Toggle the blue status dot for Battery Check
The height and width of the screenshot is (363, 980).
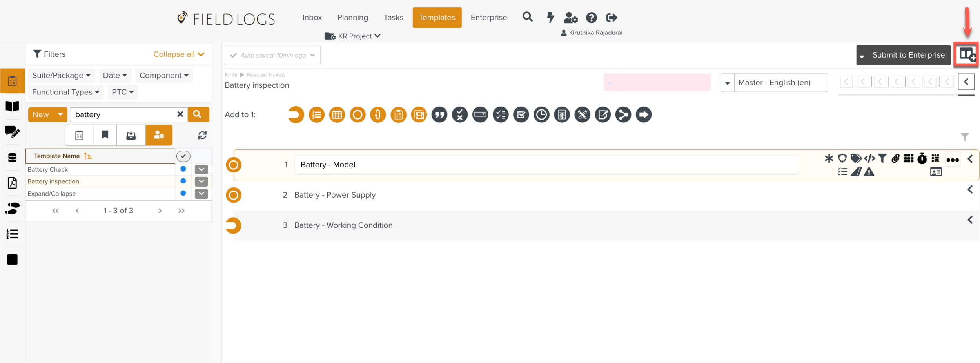coord(183,169)
